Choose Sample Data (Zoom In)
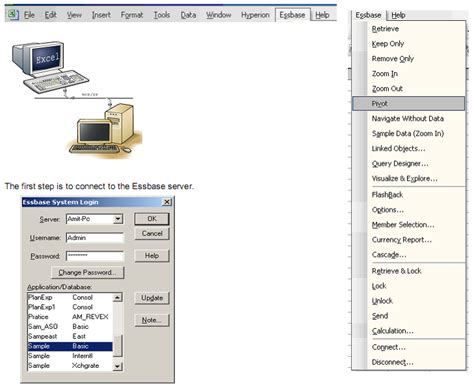Viewport: 474px width, 388px height. [x=409, y=134]
